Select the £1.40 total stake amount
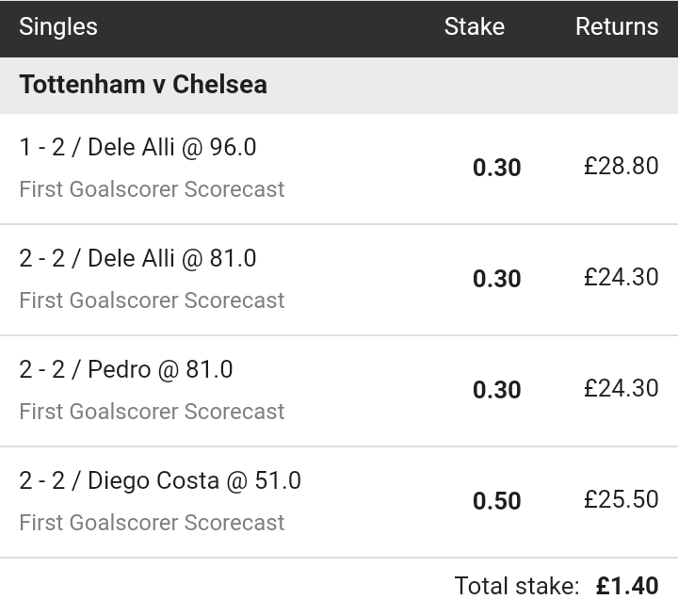Screen dimensions: 678x616 coord(627,586)
